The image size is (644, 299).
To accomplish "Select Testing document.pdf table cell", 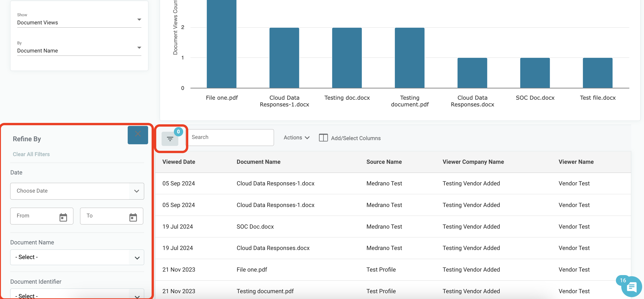I will pyautogui.click(x=265, y=291).
